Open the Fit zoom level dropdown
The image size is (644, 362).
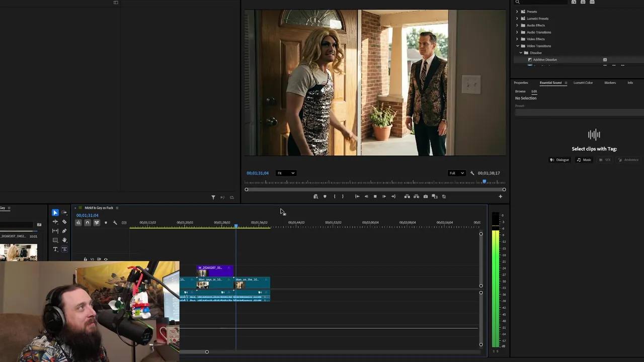[286, 173]
